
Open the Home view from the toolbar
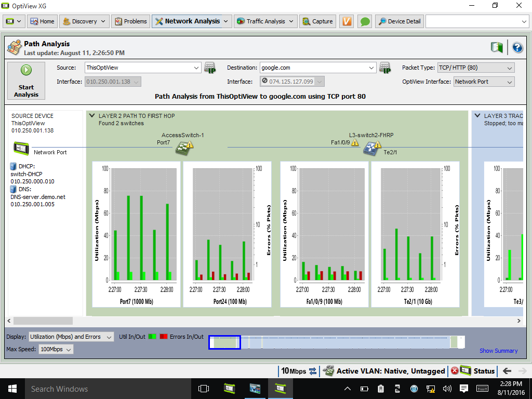(x=42, y=21)
